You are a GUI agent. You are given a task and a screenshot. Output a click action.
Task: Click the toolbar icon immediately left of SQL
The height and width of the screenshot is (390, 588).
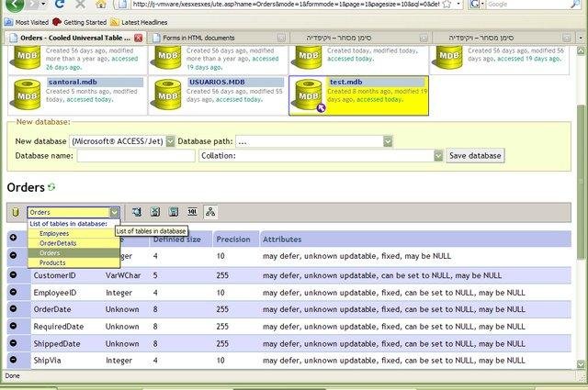174,212
